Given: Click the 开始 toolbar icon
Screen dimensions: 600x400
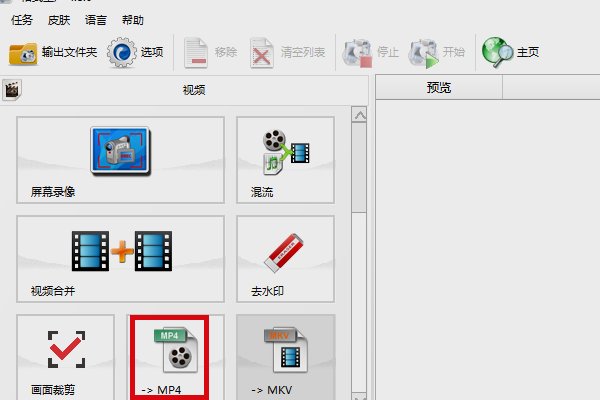Looking at the screenshot, I should [423, 53].
